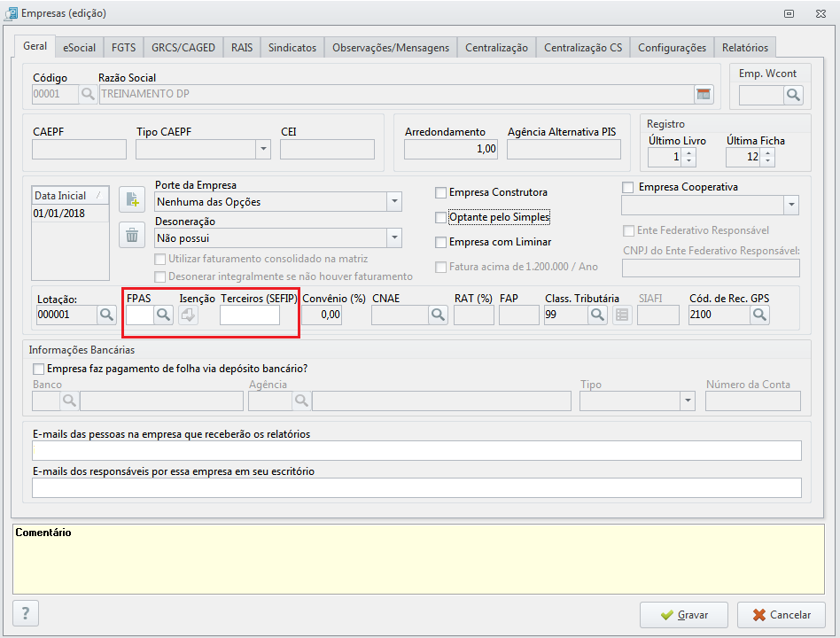The height and width of the screenshot is (638, 840).
Task: Click the search icon next to Código field
Action: pyautogui.click(x=88, y=94)
